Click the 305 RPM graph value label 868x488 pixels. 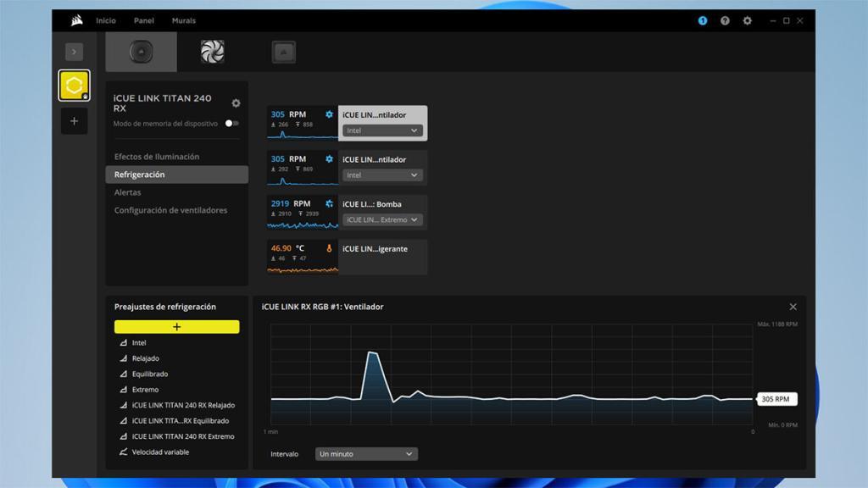point(776,399)
